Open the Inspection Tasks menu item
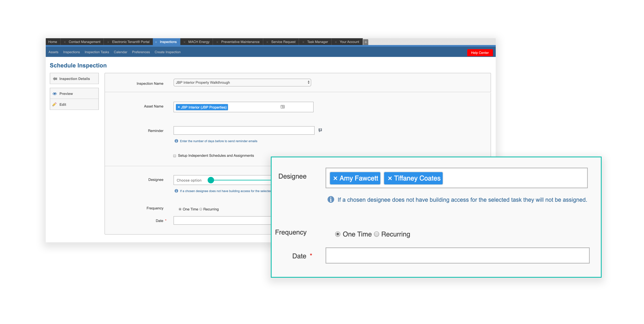The height and width of the screenshot is (324, 644). pyautogui.click(x=97, y=52)
